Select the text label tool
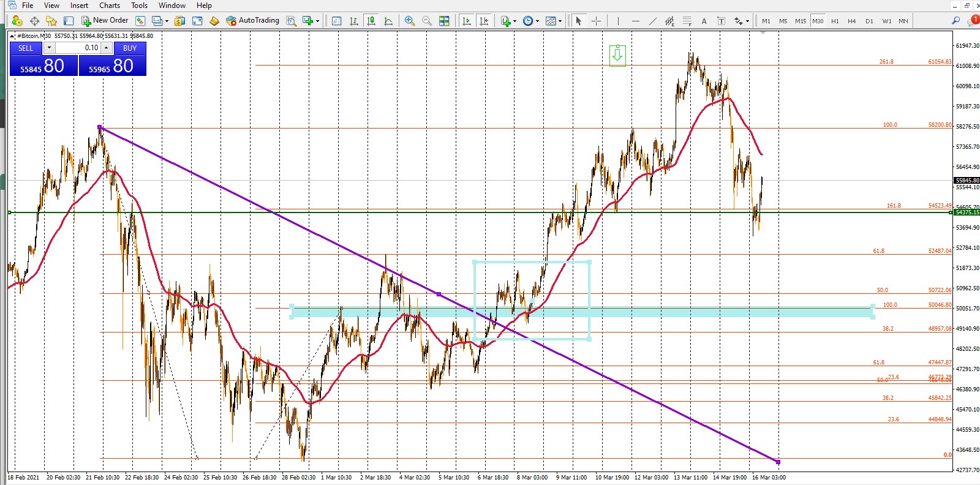The width and height of the screenshot is (980, 485). 722,21
